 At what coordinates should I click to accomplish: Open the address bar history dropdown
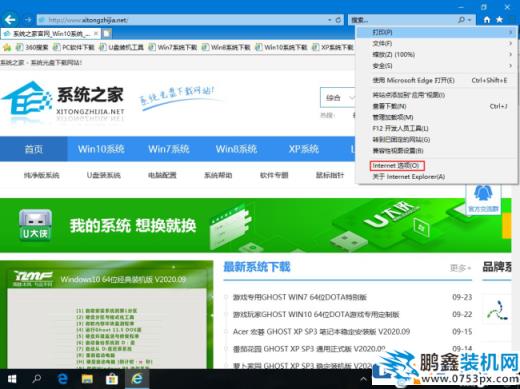[330, 20]
